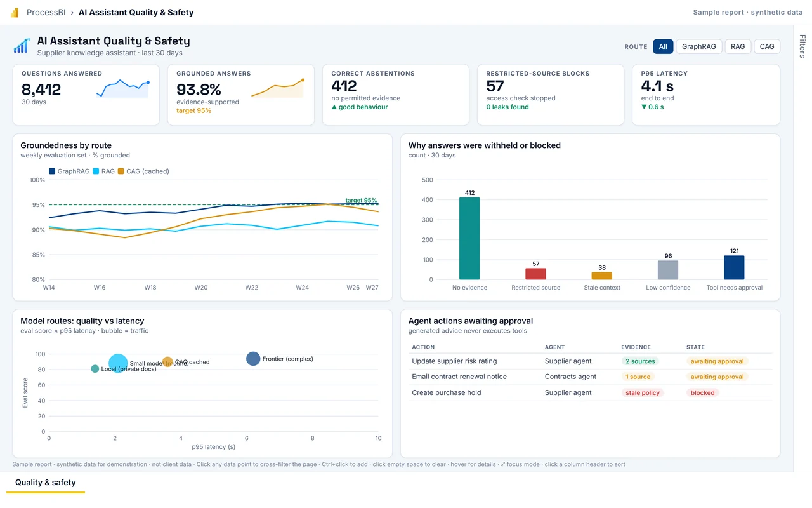Click the ProcessBI logo icon
The image size is (812, 508).
tap(15, 12)
